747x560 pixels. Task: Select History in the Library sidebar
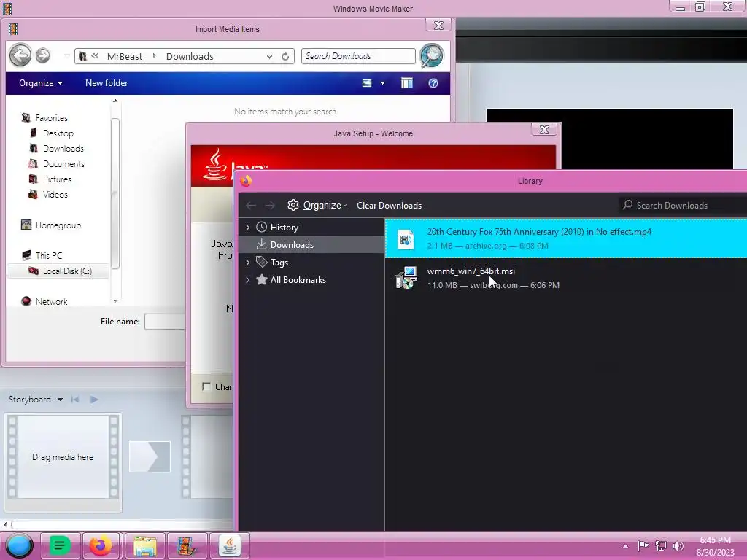point(285,227)
